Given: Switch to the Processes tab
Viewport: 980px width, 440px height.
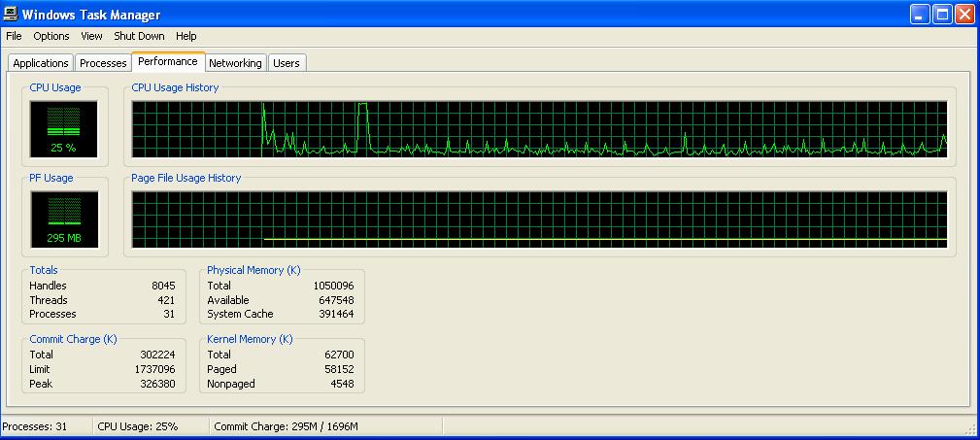Looking at the screenshot, I should (x=103, y=63).
